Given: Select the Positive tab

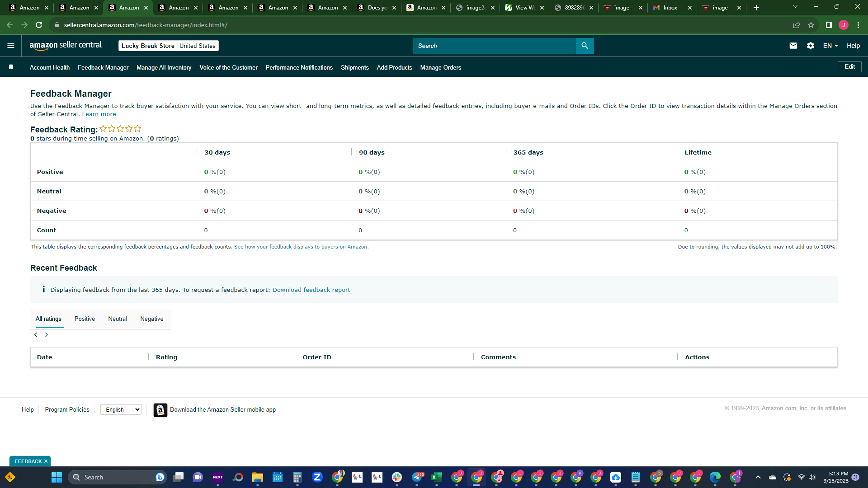Looking at the screenshot, I should pos(85,319).
